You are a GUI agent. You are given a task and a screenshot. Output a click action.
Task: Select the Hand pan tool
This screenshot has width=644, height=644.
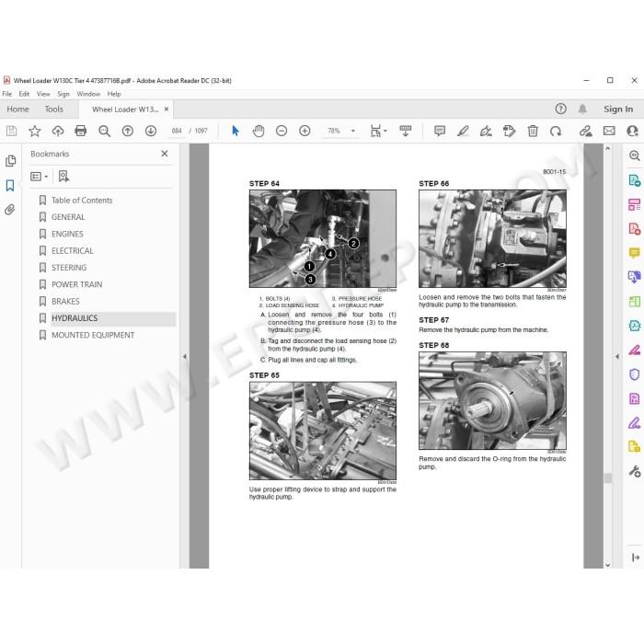coord(259,131)
